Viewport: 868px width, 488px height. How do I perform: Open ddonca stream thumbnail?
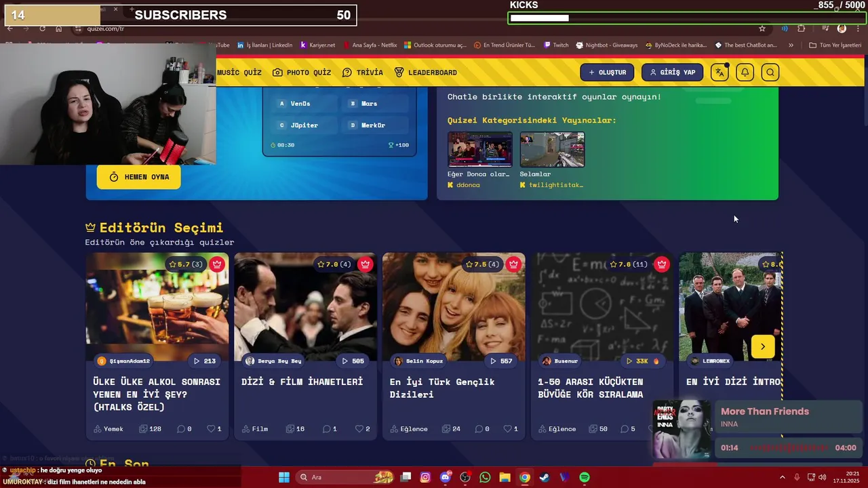tap(479, 149)
